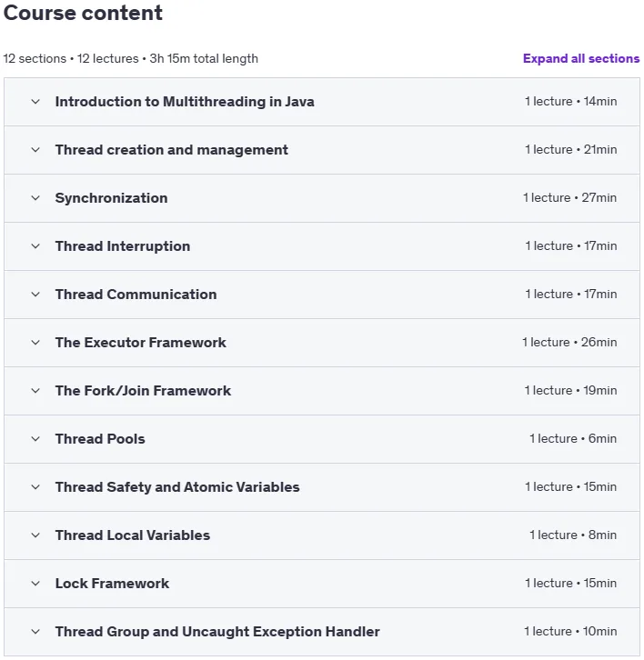The height and width of the screenshot is (660, 644).
Task: Click Thread Local Variables section title
Action: coord(132,535)
